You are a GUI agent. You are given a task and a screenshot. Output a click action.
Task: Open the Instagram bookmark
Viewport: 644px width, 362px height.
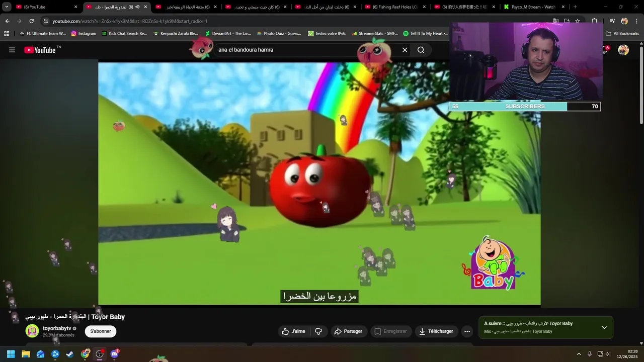84,34
